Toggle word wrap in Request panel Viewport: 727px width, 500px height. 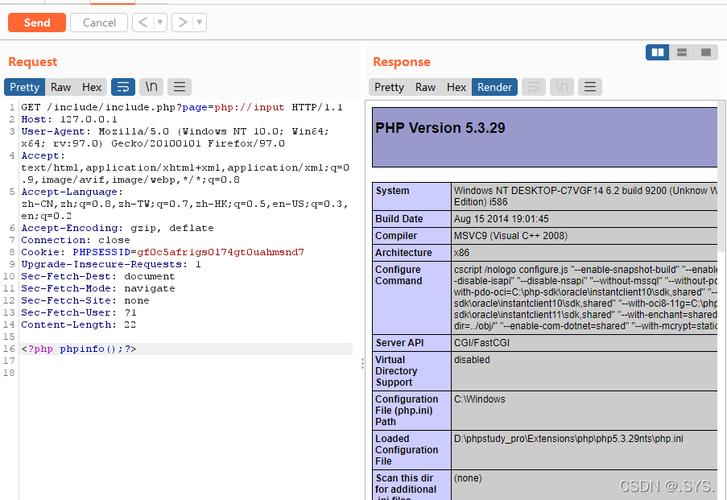[123, 87]
